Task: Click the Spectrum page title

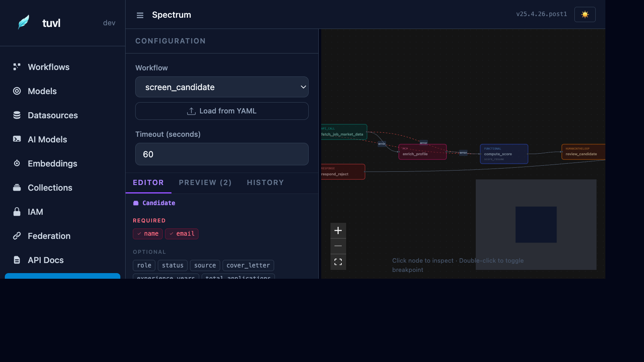Action: [x=171, y=15]
